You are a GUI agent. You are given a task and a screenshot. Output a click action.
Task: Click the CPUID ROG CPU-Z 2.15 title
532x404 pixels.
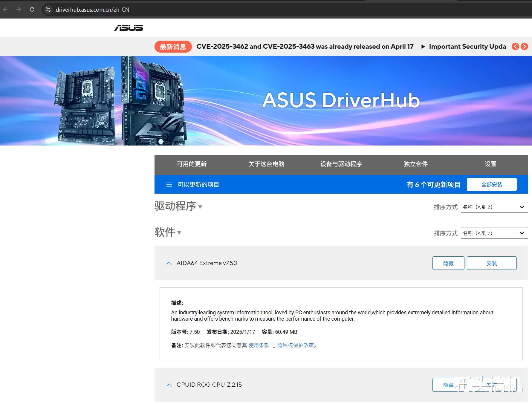tap(209, 385)
